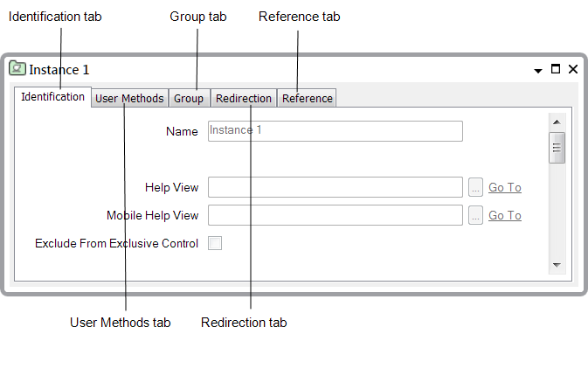This screenshot has width=588, height=376.
Task: Show the Reference tab
Action: [x=307, y=98]
